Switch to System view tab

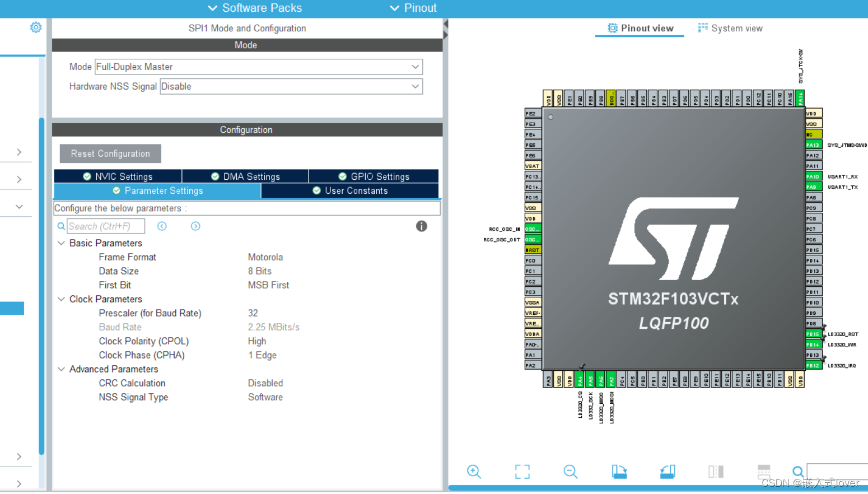tap(730, 28)
